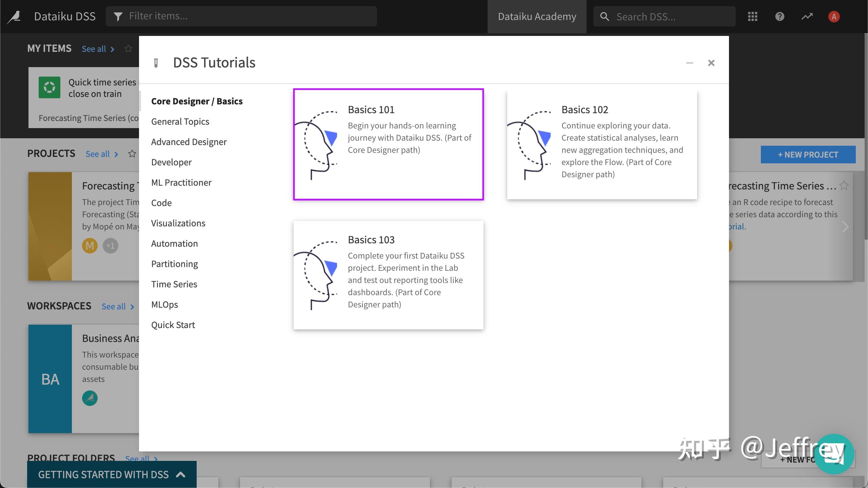This screenshot has width=868, height=488.
Task: Click See all for Workspaces
Action: click(x=118, y=307)
